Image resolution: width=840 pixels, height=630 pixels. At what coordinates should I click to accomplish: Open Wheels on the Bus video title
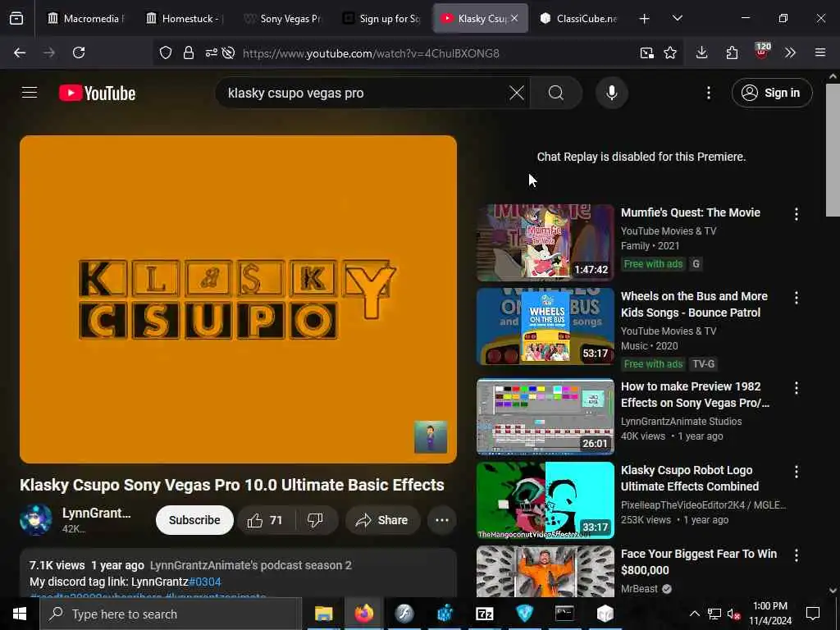click(x=694, y=304)
